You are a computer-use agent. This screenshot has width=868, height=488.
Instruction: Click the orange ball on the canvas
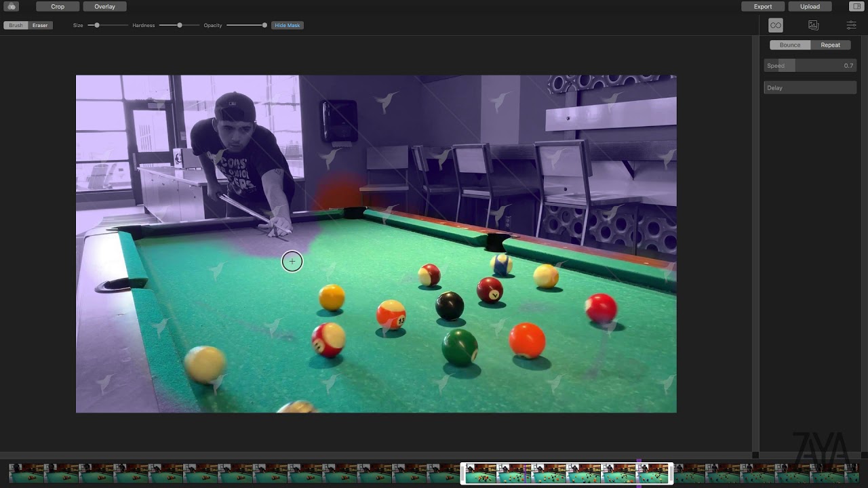tap(527, 340)
